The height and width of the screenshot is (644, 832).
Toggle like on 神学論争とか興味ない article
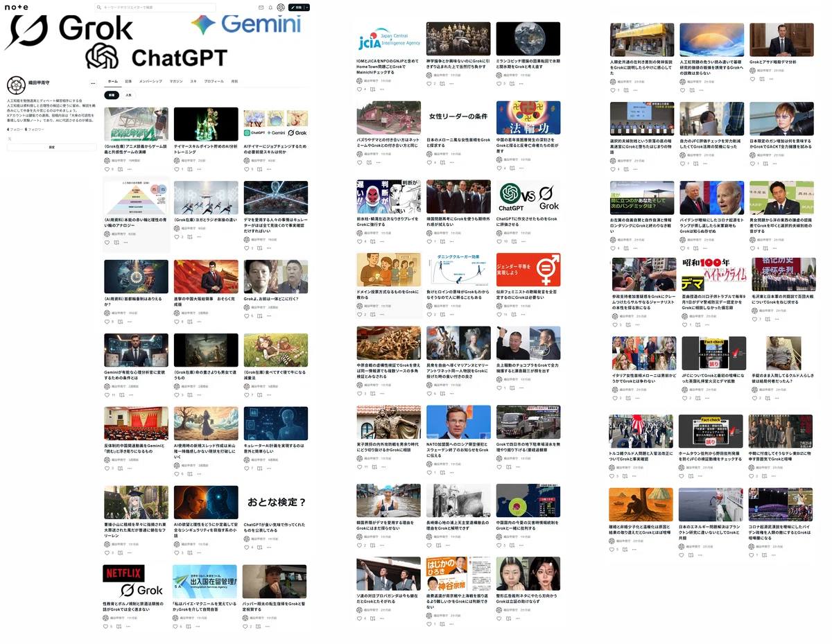[429, 84]
